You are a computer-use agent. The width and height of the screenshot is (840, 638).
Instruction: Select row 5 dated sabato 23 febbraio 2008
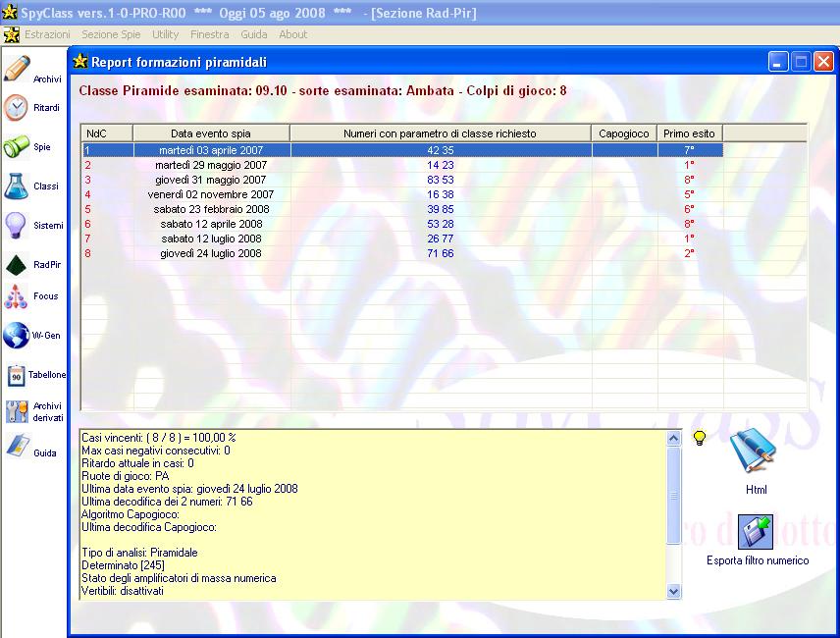(212, 209)
